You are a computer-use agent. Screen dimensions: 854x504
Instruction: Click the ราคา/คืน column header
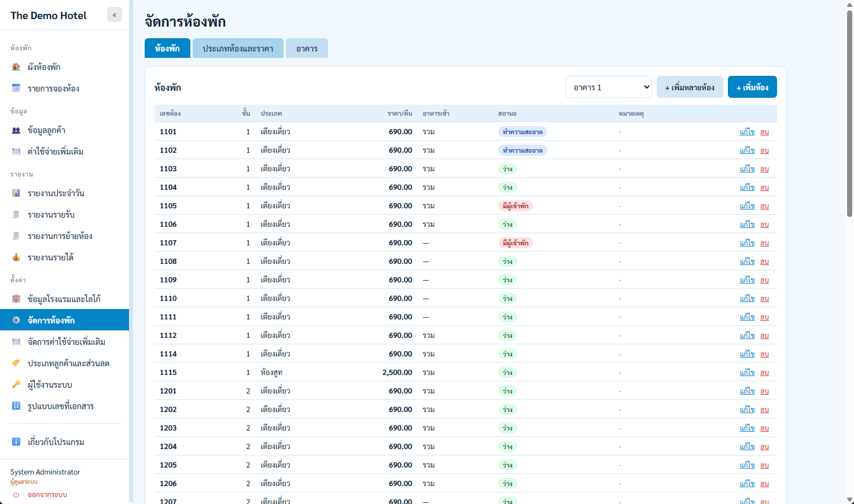[400, 113]
